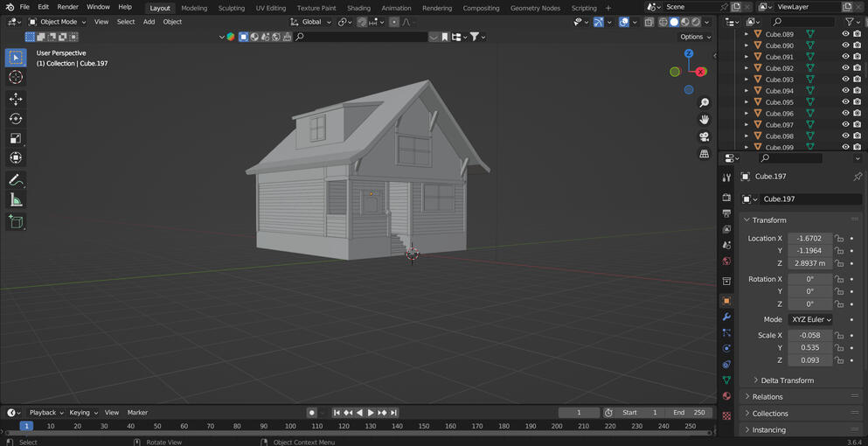The image size is (868, 446).
Task: Expand the Relations panel
Action: pos(767,397)
